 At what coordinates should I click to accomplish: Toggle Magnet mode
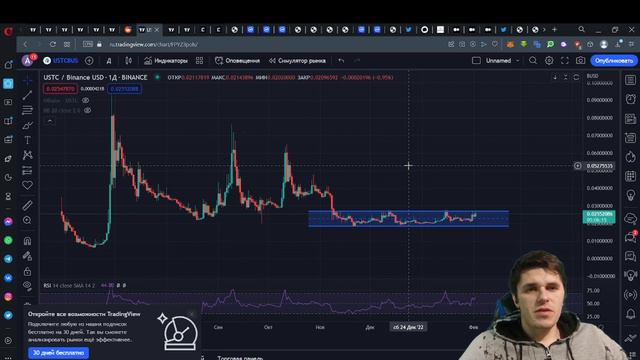click(x=27, y=241)
